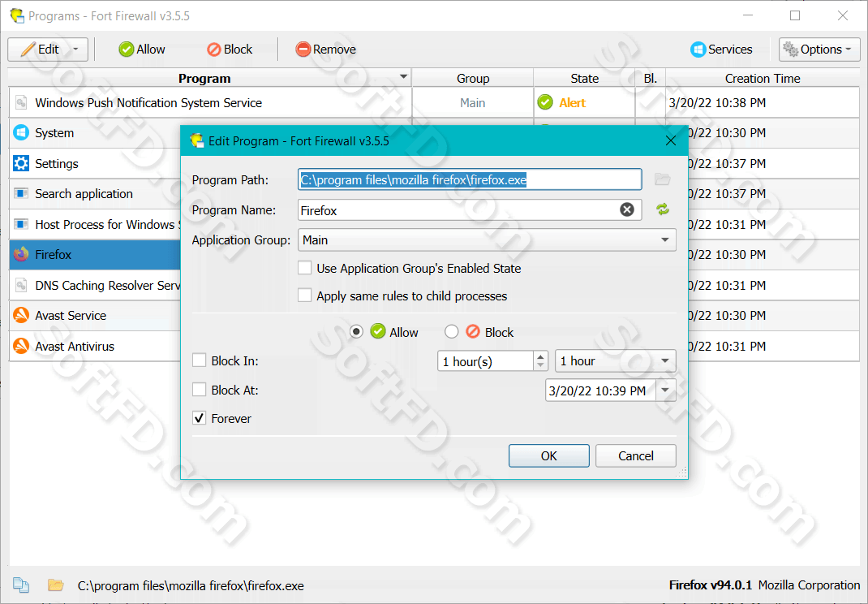Copy path using status bar copy icon
Viewport: 868px width, 604px height.
click(21, 585)
